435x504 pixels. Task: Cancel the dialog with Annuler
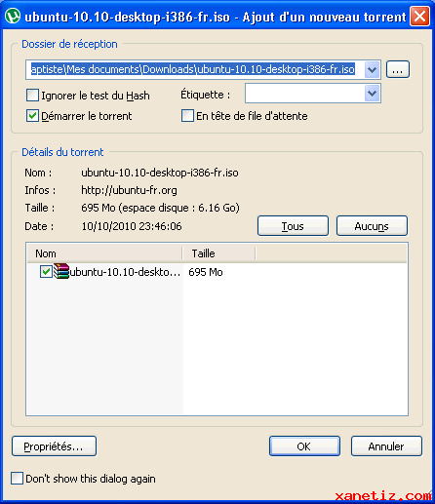click(x=386, y=446)
